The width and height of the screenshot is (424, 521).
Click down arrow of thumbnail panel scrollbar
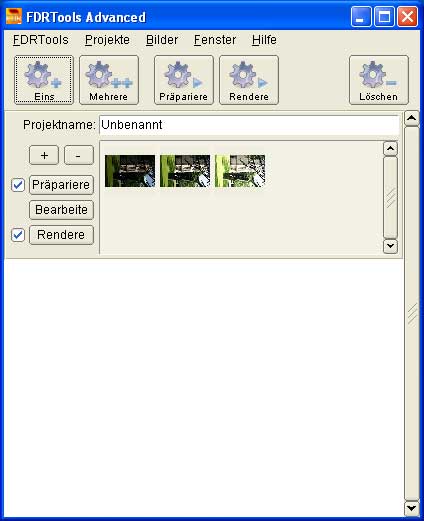pyautogui.click(x=390, y=246)
